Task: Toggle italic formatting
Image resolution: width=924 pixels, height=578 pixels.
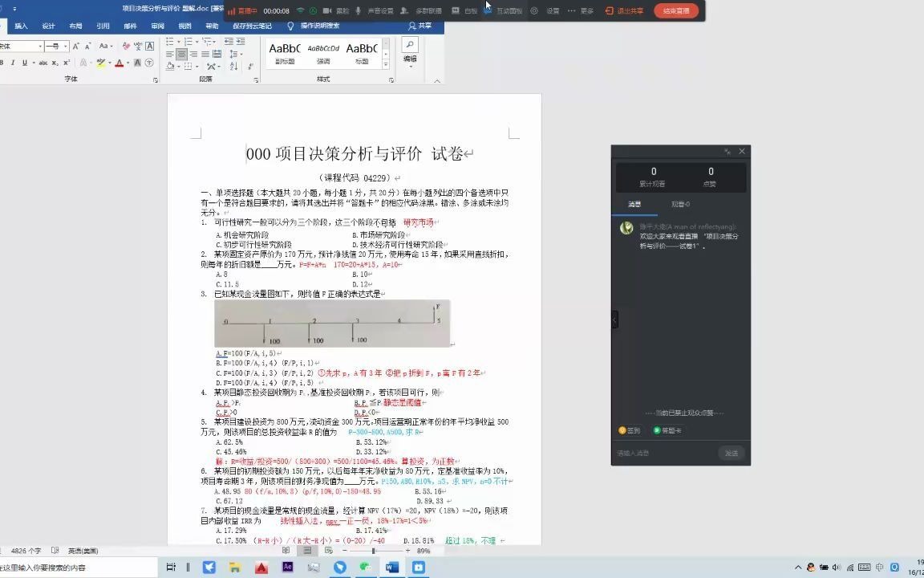Action: (13, 62)
